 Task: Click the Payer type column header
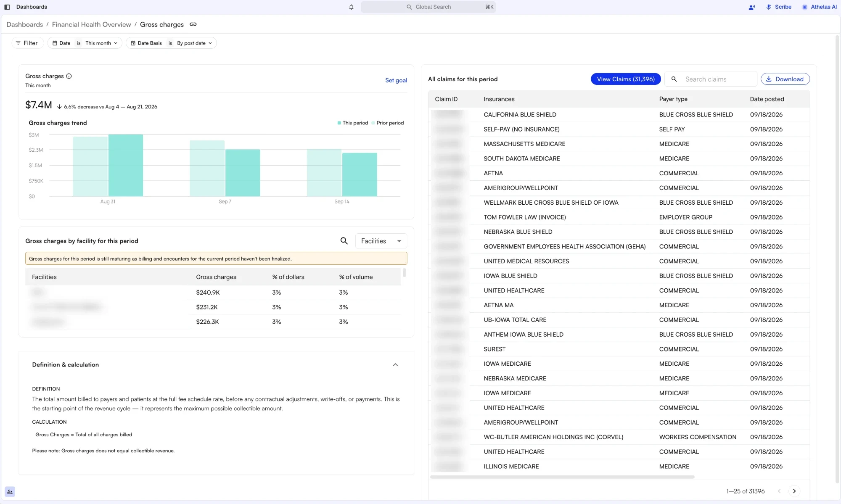tap(673, 99)
